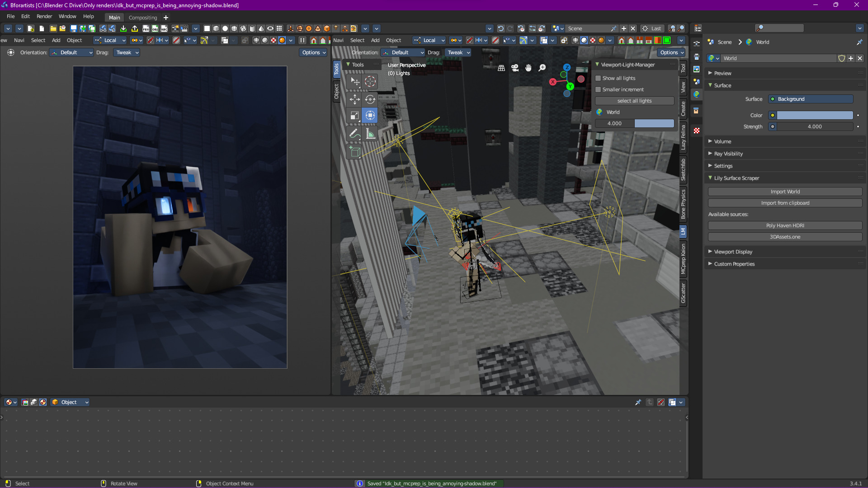
Task: Enable Smaller increment checkbox
Action: click(x=598, y=89)
